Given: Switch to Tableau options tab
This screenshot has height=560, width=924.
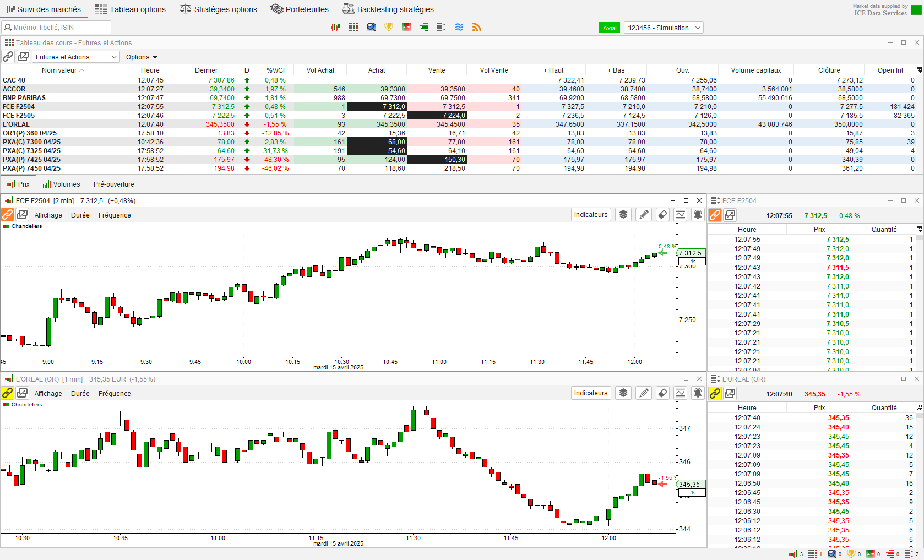Looking at the screenshot, I should tap(130, 9).
